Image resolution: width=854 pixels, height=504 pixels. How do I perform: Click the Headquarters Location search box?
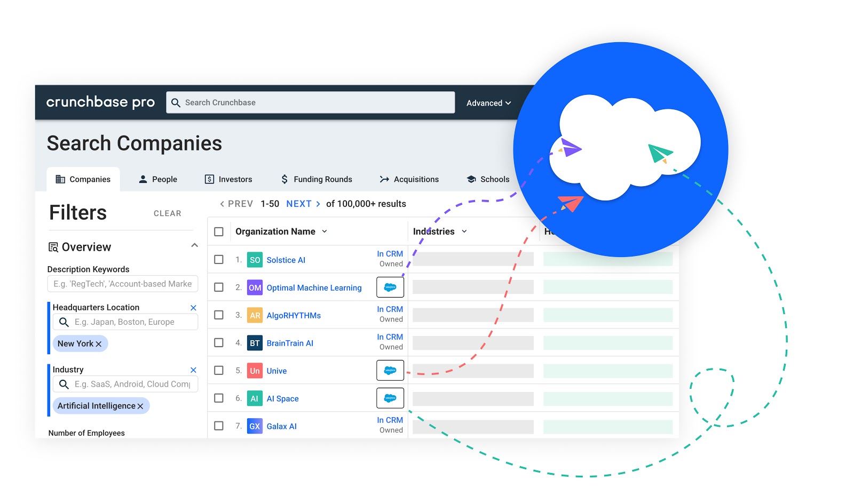pyautogui.click(x=125, y=322)
